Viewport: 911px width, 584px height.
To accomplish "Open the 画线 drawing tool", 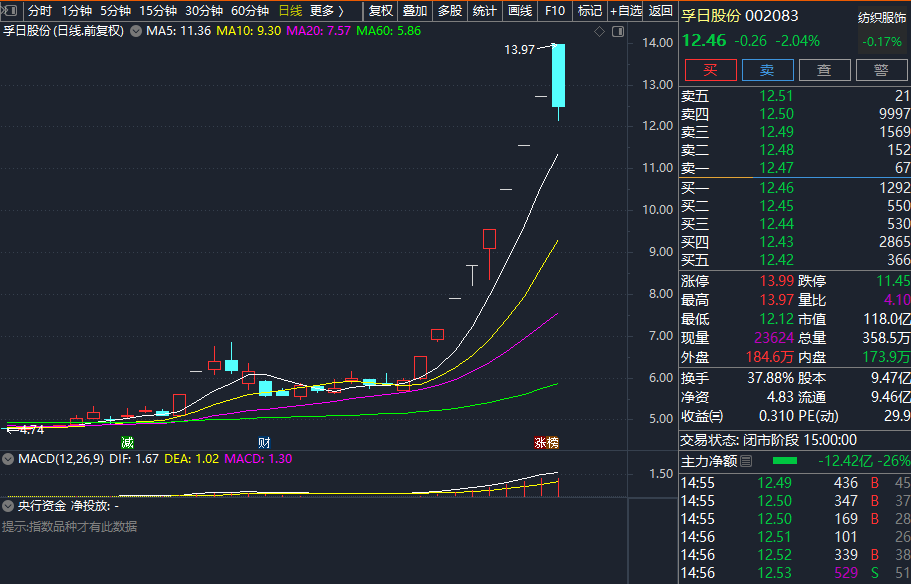I will 520,11.
